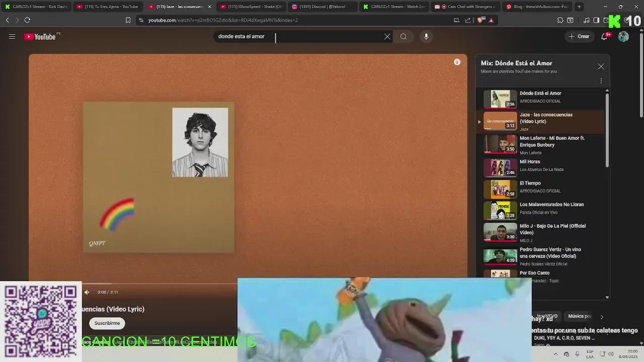The height and width of the screenshot is (362, 644).
Task: Play El Tiempo by AFRODISIACO OFICIAL
Action: (541, 189)
